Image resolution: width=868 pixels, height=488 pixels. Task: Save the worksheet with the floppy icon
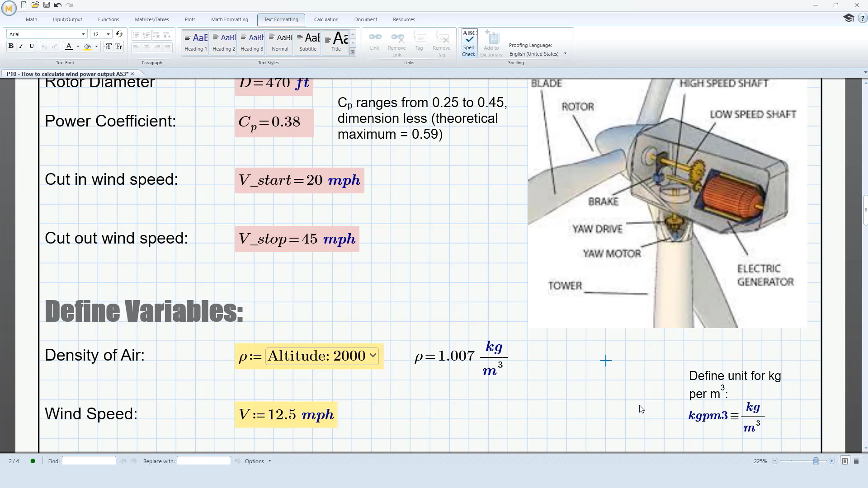point(47,5)
